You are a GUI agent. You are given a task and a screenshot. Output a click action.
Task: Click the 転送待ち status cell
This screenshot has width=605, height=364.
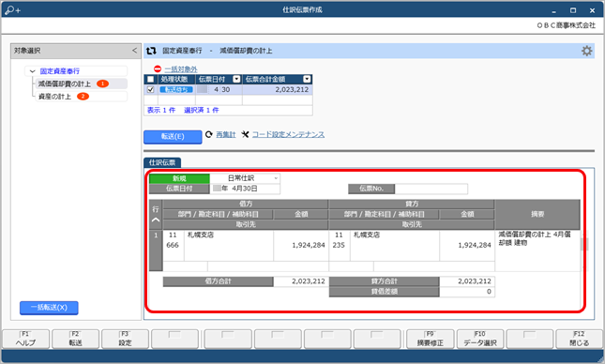coord(176,89)
